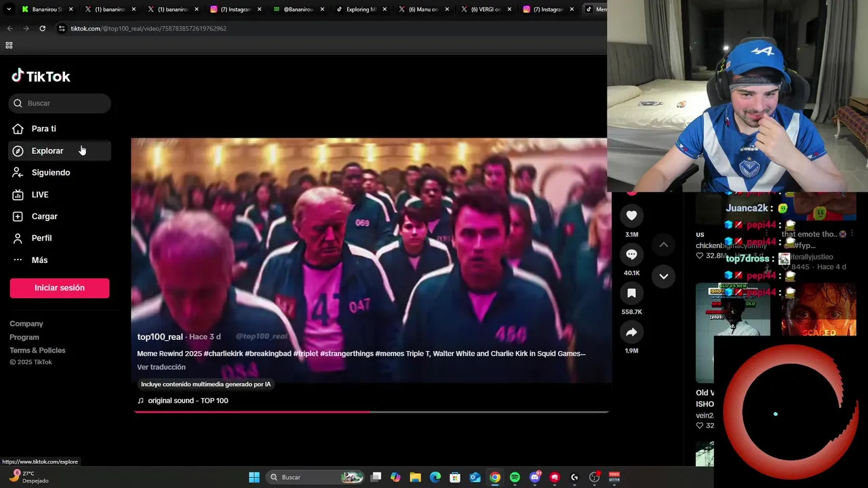Like the video with the heart icon

pyautogui.click(x=631, y=216)
